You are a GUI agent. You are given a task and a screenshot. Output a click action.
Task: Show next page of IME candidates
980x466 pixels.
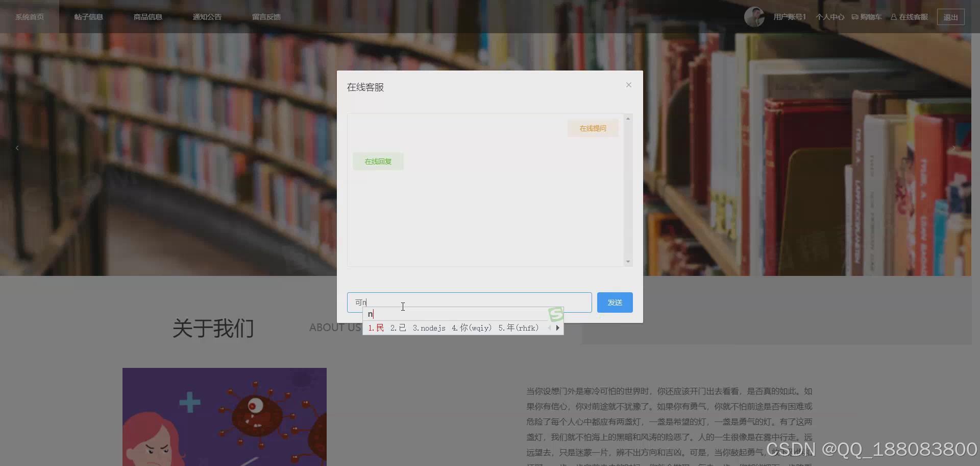(557, 328)
